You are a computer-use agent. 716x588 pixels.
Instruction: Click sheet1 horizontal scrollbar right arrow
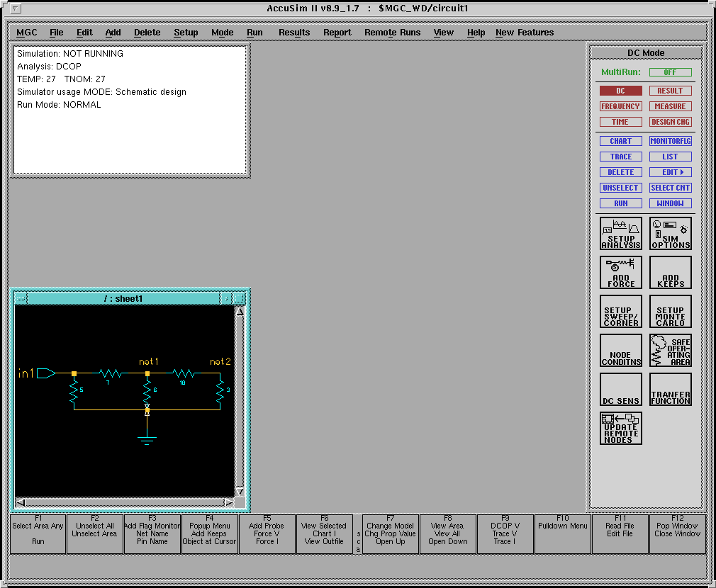[x=229, y=502]
